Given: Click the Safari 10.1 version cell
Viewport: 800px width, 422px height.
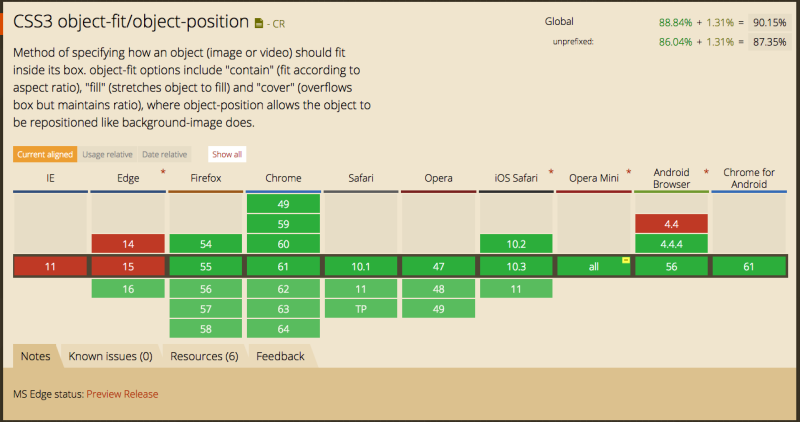Looking at the screenshot, I should tap(361, 266).
